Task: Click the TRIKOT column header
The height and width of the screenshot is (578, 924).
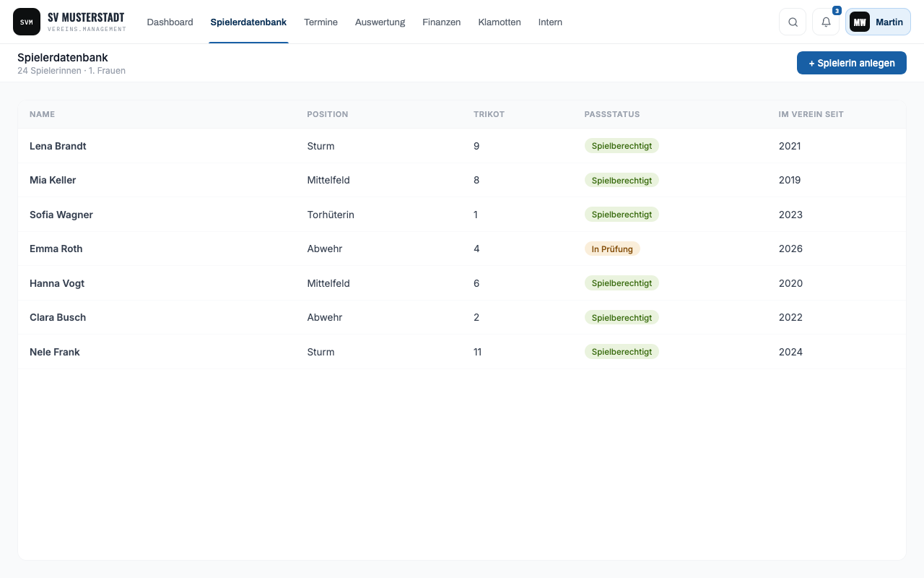Action: (x=489, y=114)
